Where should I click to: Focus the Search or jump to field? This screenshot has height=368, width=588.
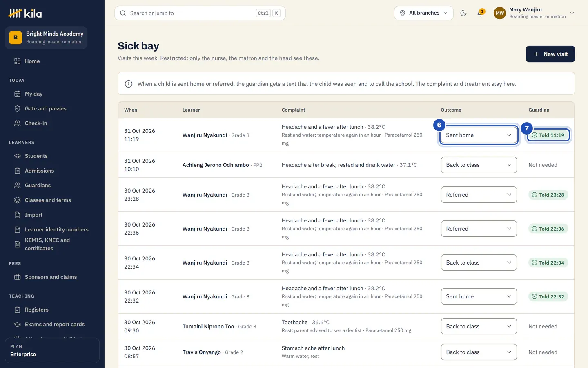tap(200, 13)
